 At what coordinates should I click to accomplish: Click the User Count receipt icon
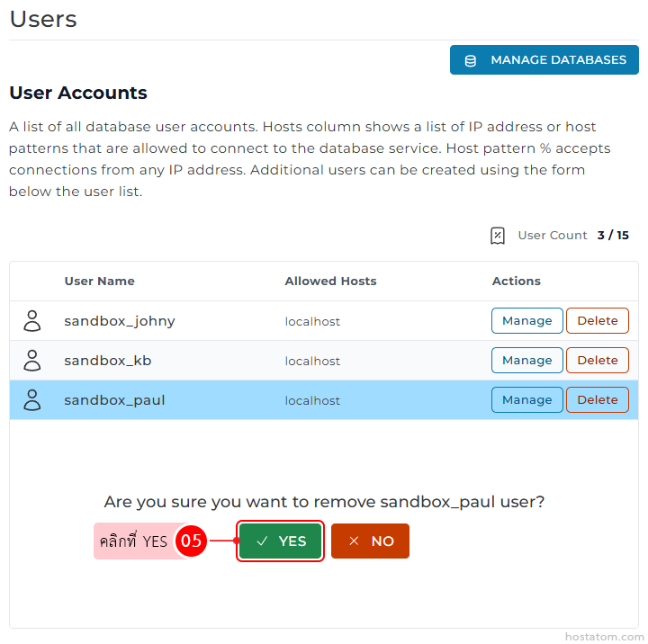[x=498, y=236]
